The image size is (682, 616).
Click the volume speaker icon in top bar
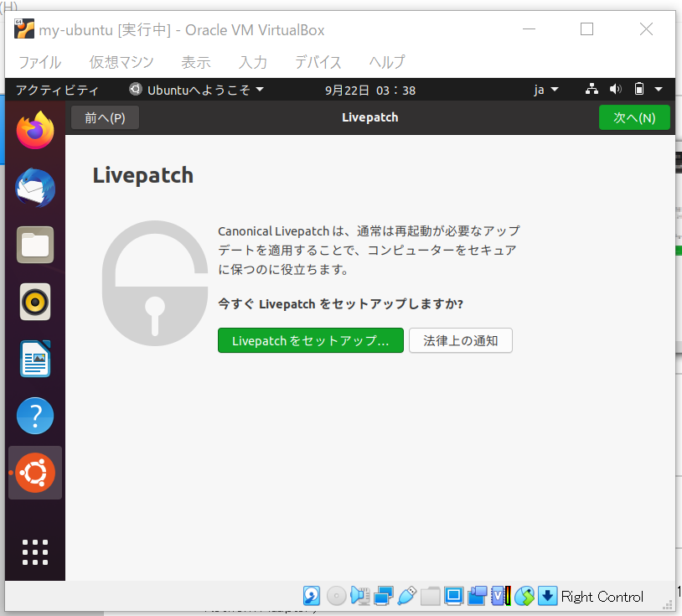tap(616, 89)
